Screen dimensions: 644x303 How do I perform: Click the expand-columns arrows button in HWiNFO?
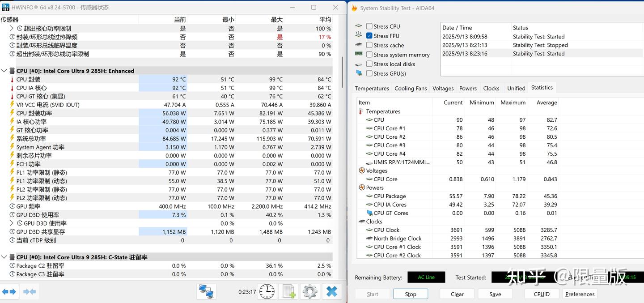pos(9,292)
